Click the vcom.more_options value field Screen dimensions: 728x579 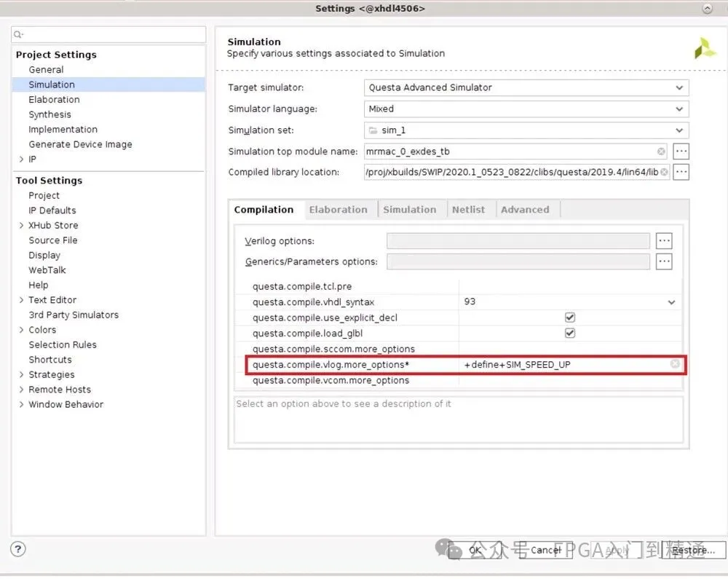[x=568, y=380]
